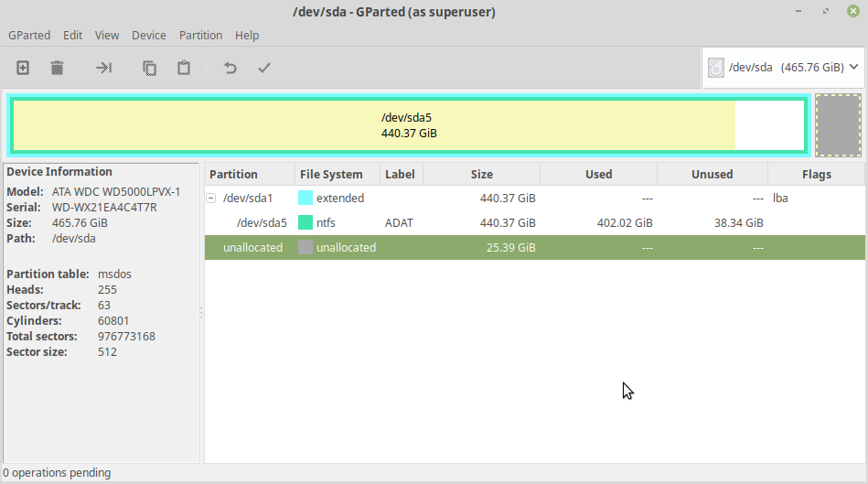The width and height of the screenshot is (868, 484).
Task: Open the Device menu
Action: coord(149,35)
